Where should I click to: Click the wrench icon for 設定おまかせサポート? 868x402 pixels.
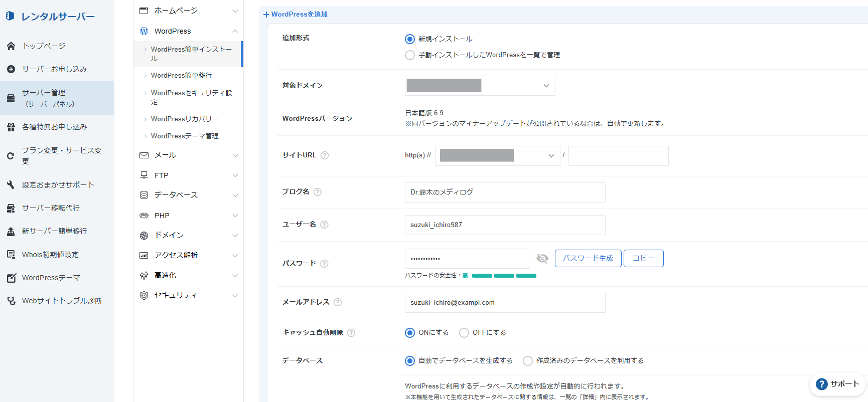pyautogui.click(x=11, y=185)
